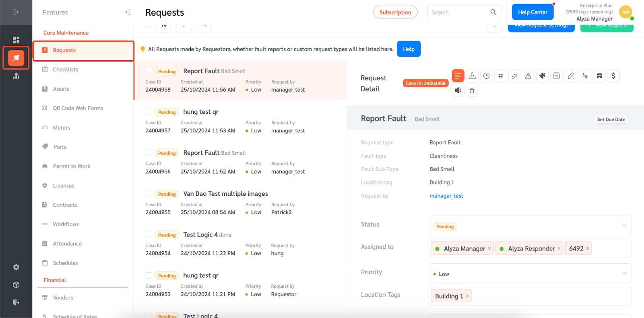This screenshot has width=644, height=318.
Task: Click the camera photo icon
Action: coord(556,76)
